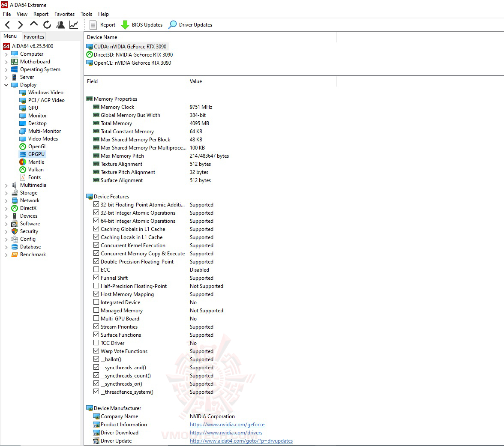Select the Database tree item
This screenshot has width=504, height=446.
(x=30, y=247)
